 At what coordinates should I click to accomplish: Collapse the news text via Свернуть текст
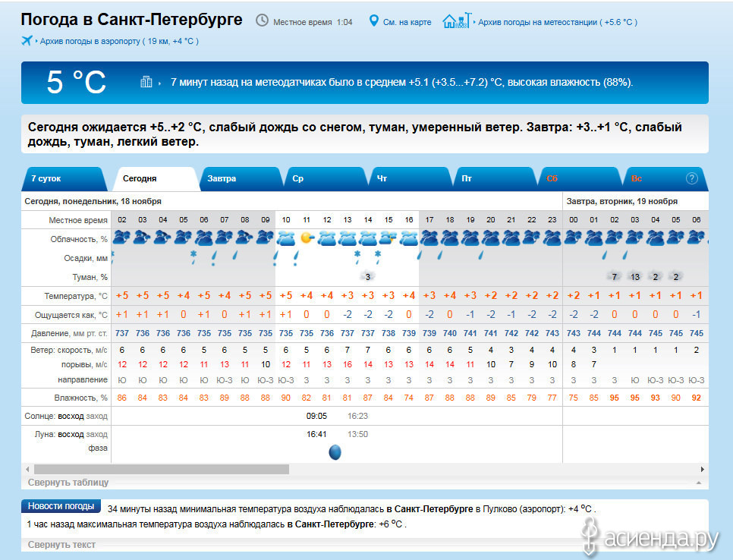(x=61, y=545)
